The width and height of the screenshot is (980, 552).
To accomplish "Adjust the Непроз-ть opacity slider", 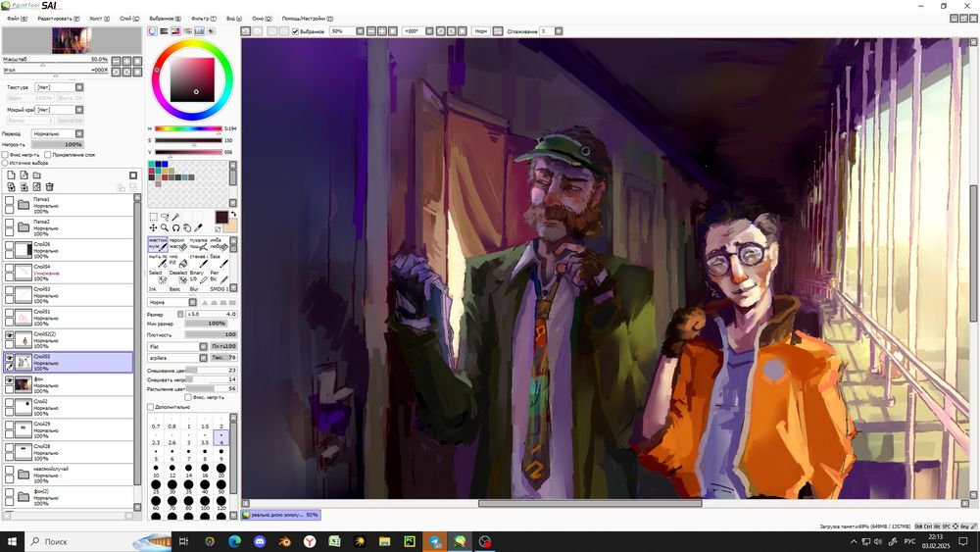I will 57,144.
